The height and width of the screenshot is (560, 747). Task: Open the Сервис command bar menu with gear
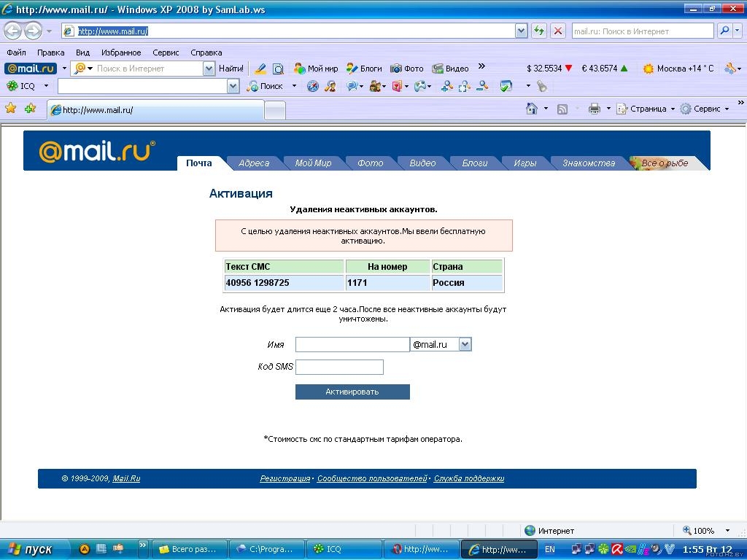pos(704,109)
